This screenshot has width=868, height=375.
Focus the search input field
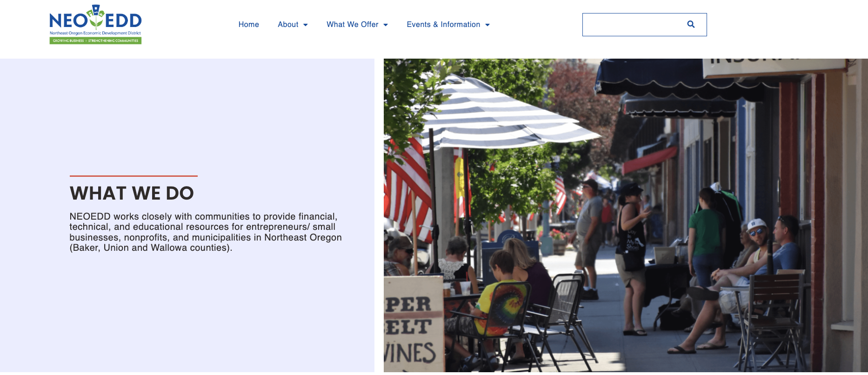pos(633,25)
